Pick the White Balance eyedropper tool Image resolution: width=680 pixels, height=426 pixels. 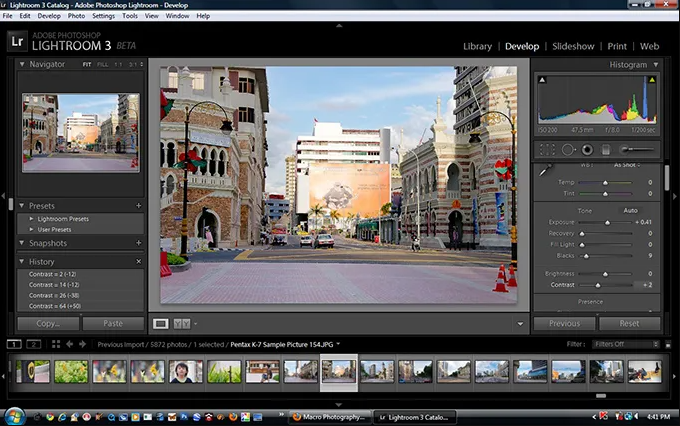pyautogui.click(x=546, y=171)
